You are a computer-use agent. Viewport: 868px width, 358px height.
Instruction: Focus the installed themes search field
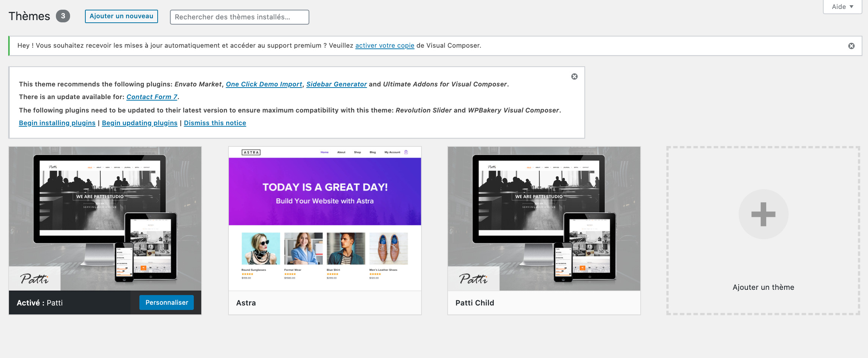click(239, 17)
